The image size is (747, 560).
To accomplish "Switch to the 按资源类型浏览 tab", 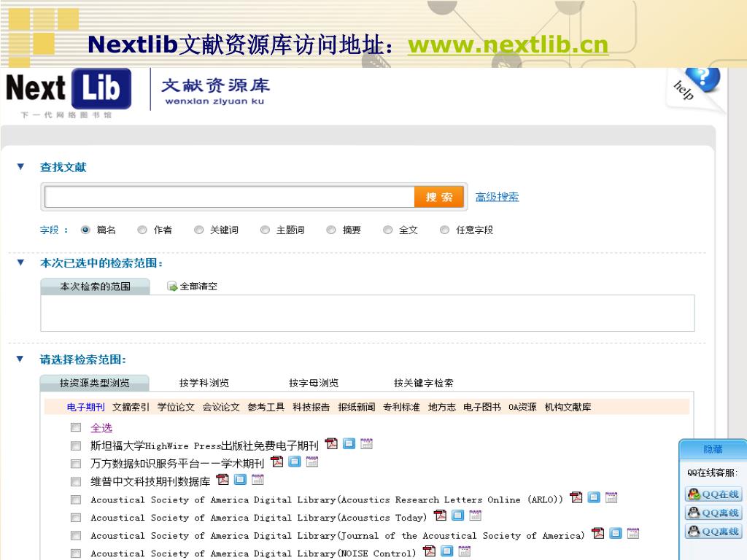I will coord(94,383).
